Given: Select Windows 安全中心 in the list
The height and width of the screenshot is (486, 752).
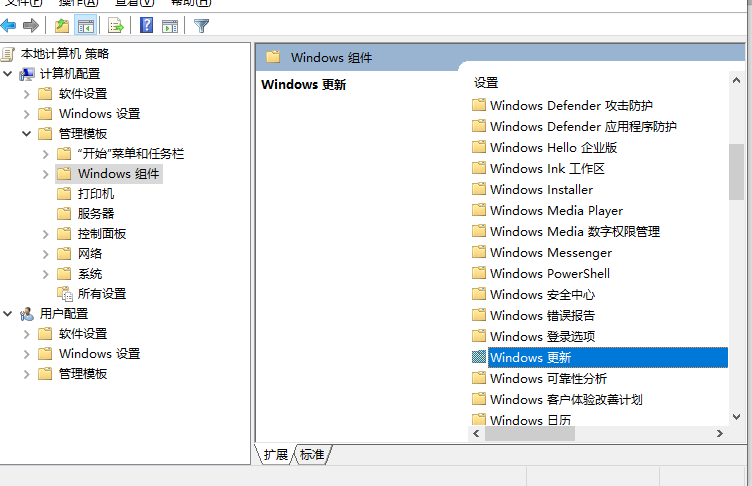Looking at the screenshot, I should (x=542, y=294).
